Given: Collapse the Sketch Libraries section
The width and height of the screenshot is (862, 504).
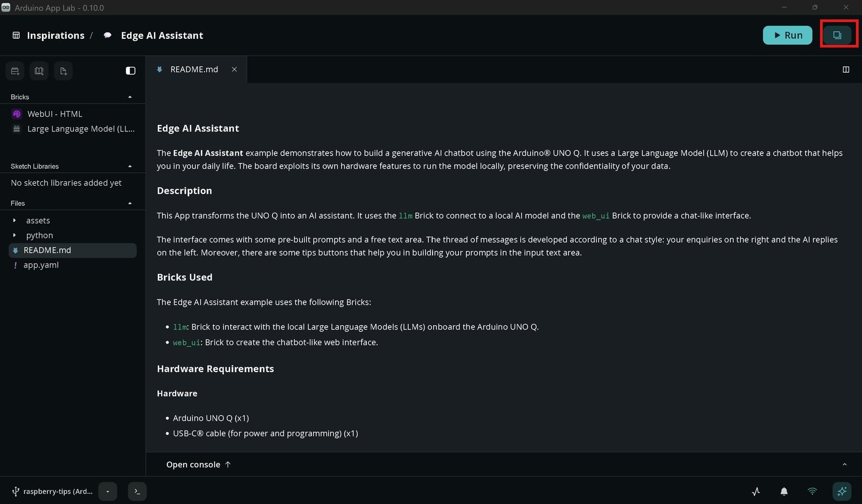Looking at the screenshot, I should [x=130, y=166].
